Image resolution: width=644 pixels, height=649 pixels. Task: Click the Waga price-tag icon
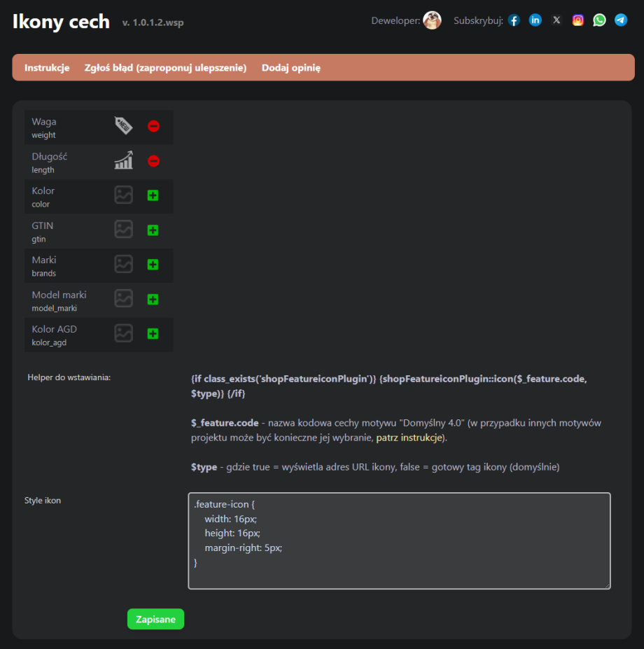tap(123, 126)
